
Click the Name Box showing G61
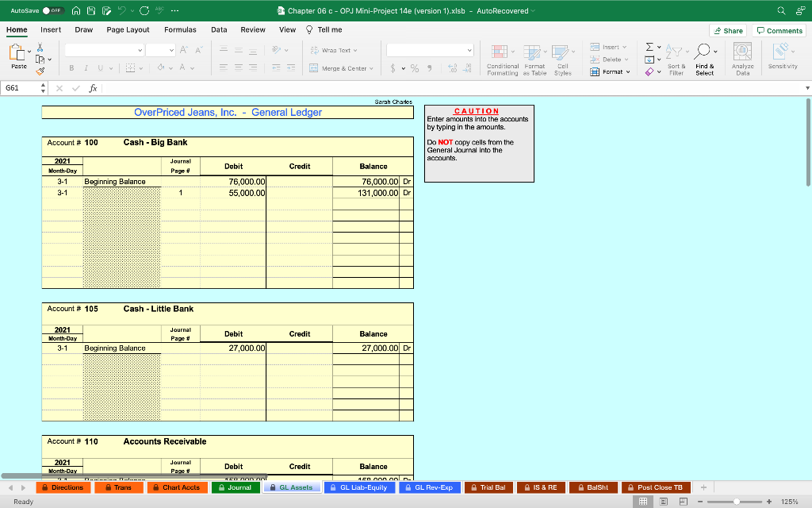pyautogui.click(x=21, y=88)
